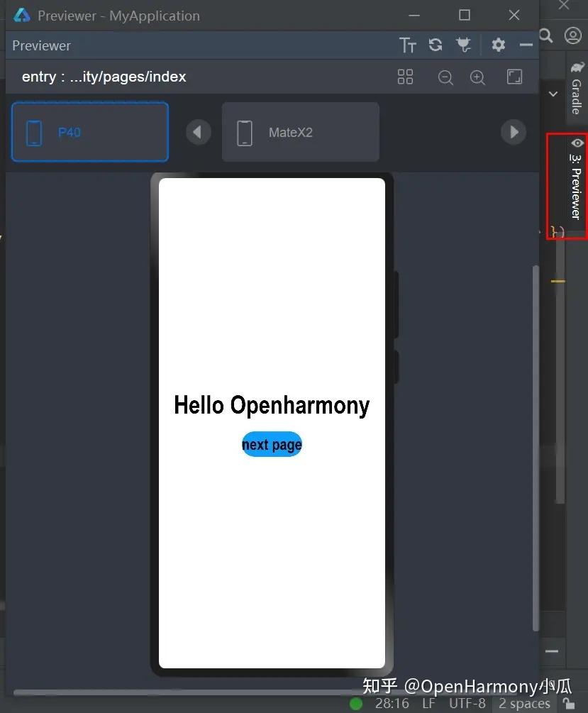Screen dimensions: 588x713
Task: Open the search everywhere magnifier icon
Action: click(x=546, y=35)
